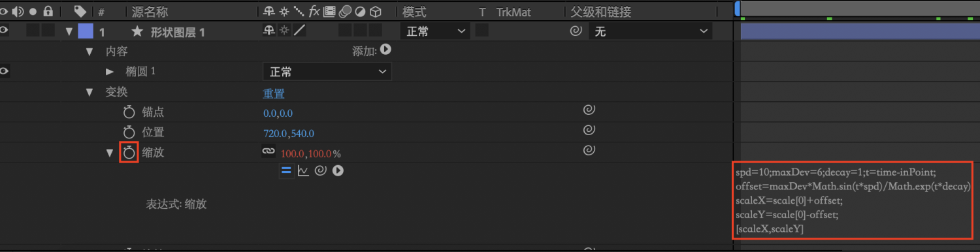The image size is (980, 252).
Task: Open the expression language menu arrow
Action: click(x=338, y=170)
